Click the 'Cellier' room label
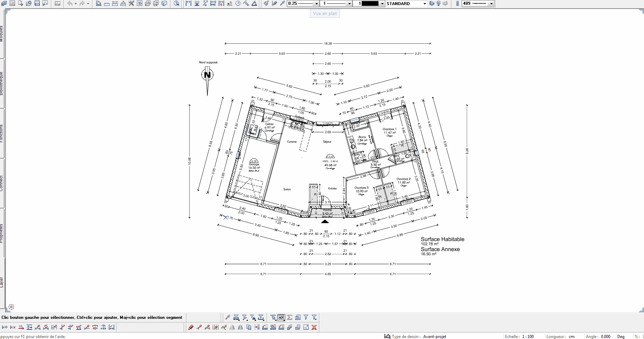644x339 pixels. (269, 124)
